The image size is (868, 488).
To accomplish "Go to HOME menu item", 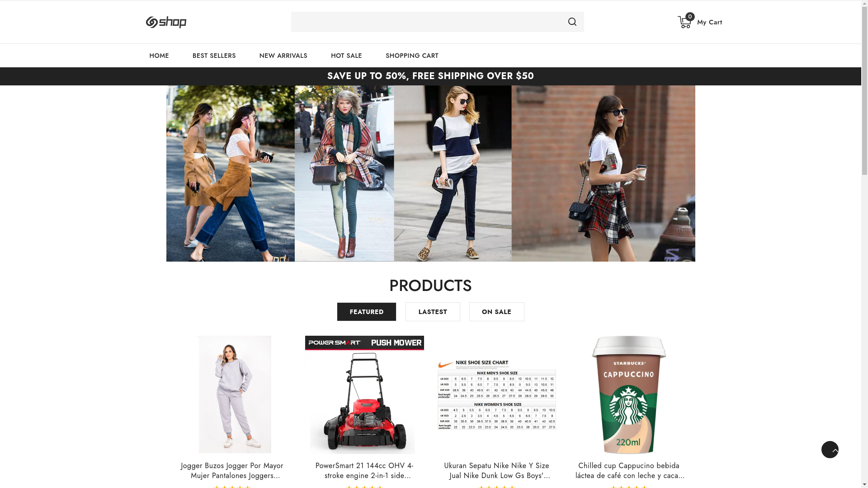I will click(x=159, y=56).
